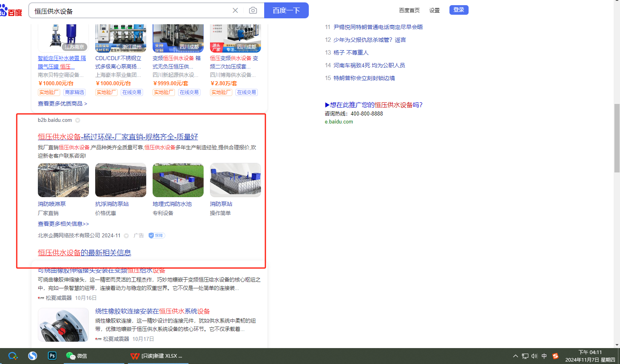
Task: Open hot search item 杨子 不尊重人
Action: [x=351, y=53]
